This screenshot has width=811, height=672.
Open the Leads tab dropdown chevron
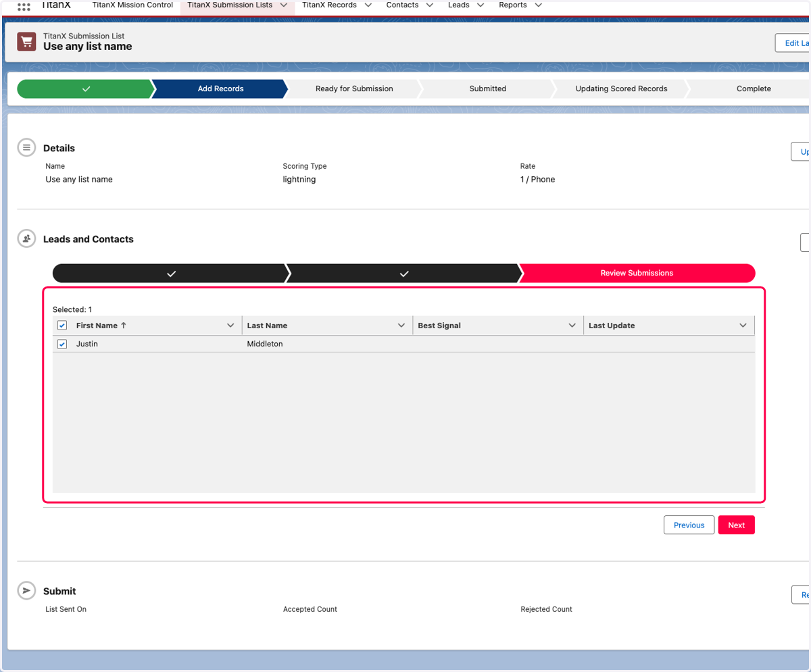480,5
